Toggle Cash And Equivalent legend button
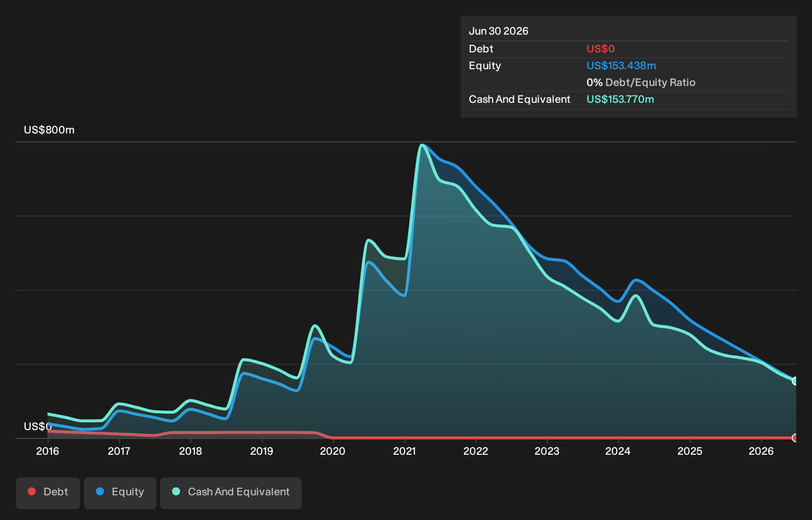The width and height of the screenshot is (812, 520). pos(231,493)
